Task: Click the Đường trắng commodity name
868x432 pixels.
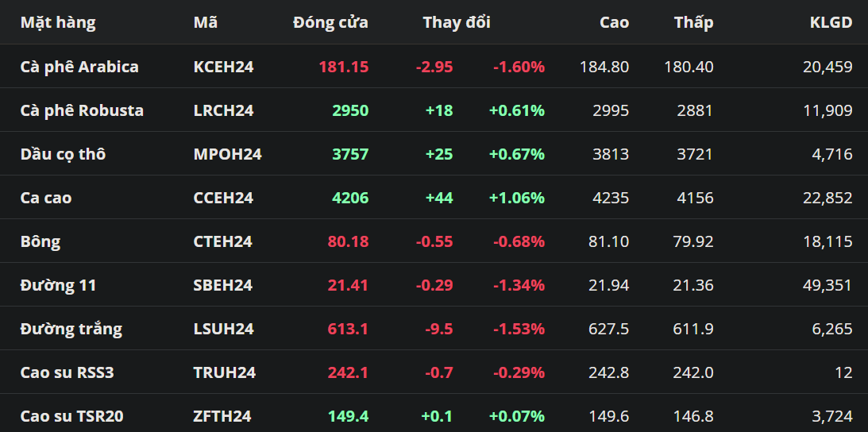Action: click(x=71, y=329)
